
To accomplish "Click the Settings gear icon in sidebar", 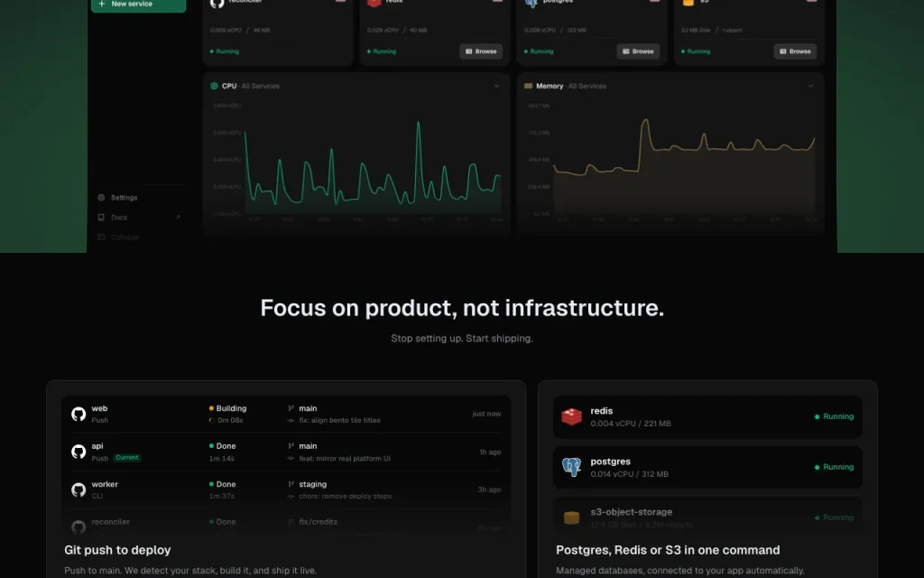I will click(101, 198).
